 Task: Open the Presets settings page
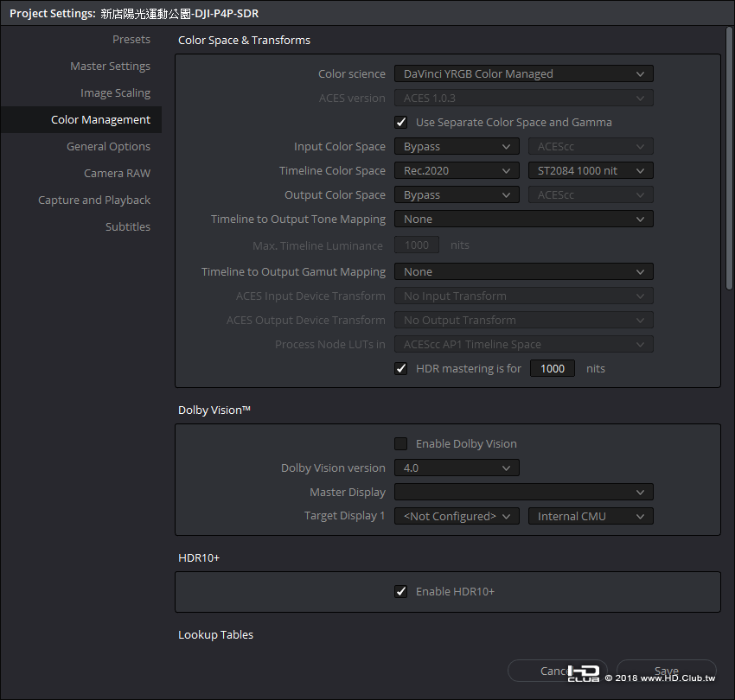[131, 40]
